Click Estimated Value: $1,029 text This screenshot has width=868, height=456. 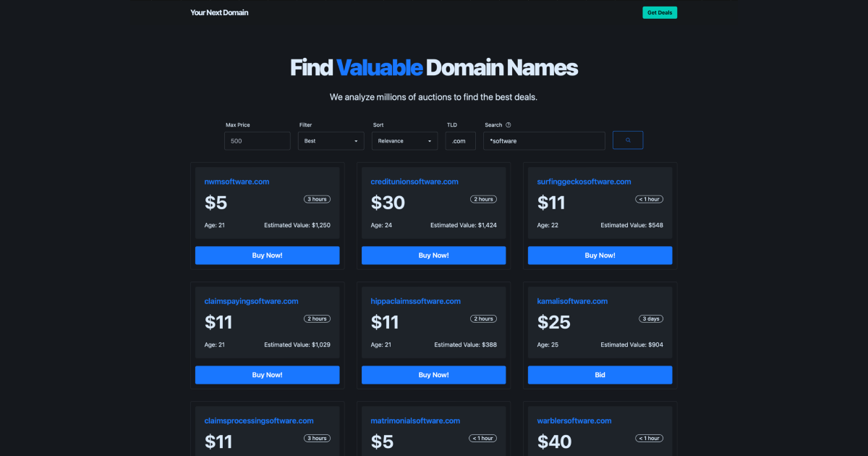(297, 345)
